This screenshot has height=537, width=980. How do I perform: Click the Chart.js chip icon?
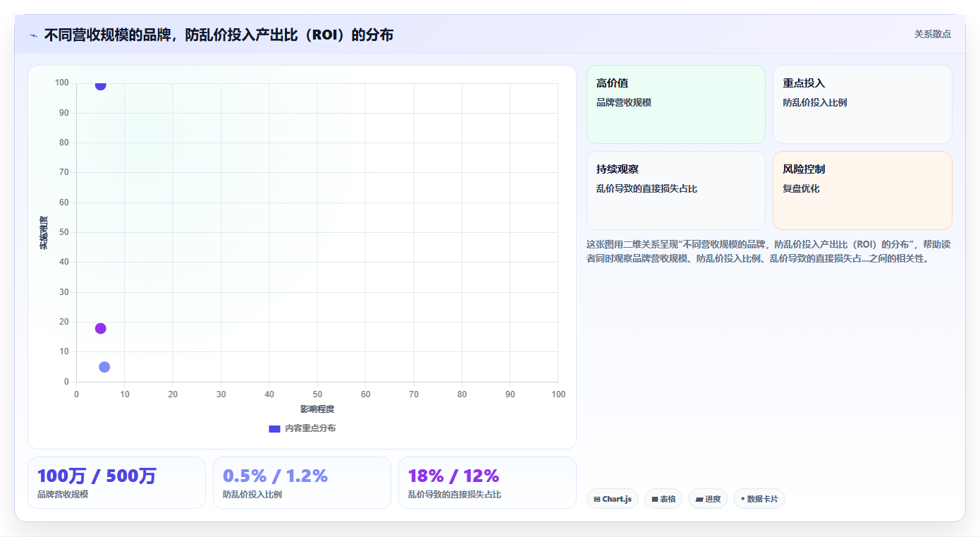597,499
